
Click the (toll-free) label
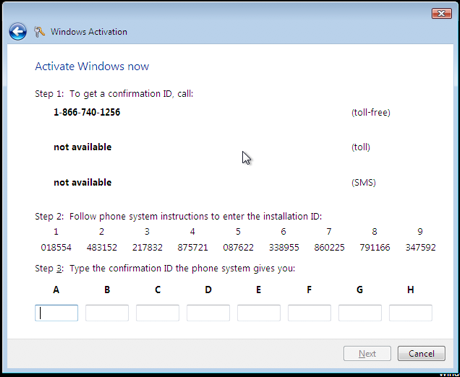[371, 113]
